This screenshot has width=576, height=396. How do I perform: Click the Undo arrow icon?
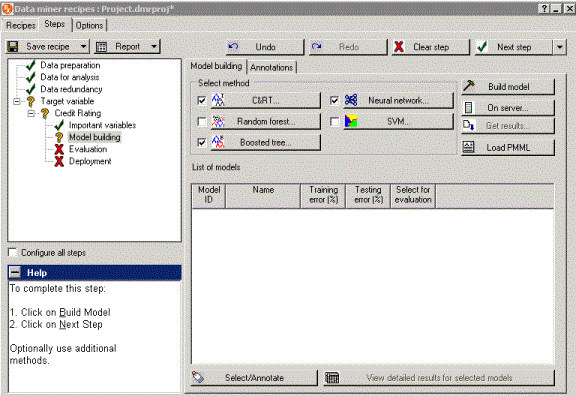click(x=234, y=47)
